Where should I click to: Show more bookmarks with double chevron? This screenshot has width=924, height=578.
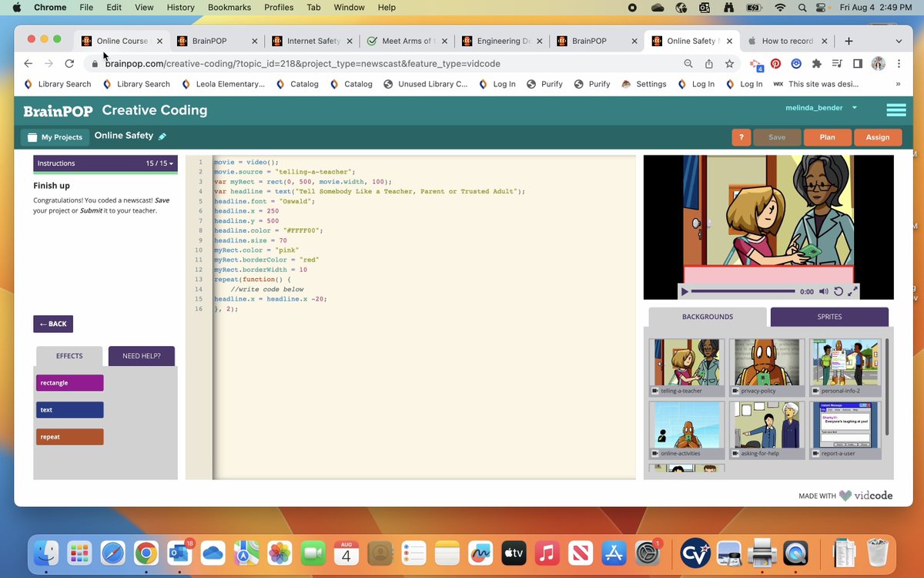click(898, 84)
